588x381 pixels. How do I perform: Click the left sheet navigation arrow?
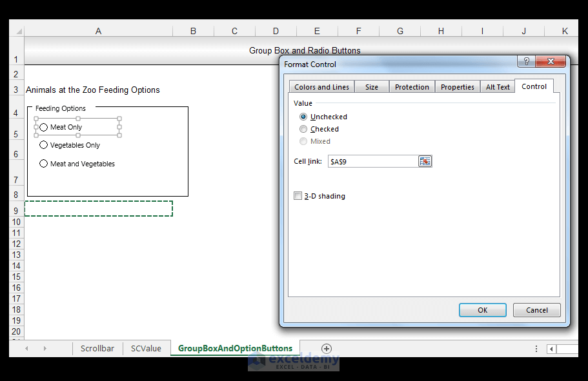26,348
